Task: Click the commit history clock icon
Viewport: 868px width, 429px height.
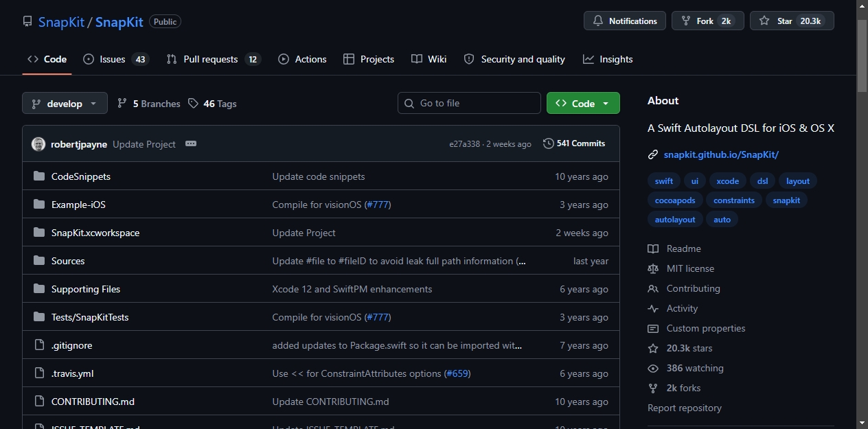Action: pyautogui.click(x=548, y=143)
